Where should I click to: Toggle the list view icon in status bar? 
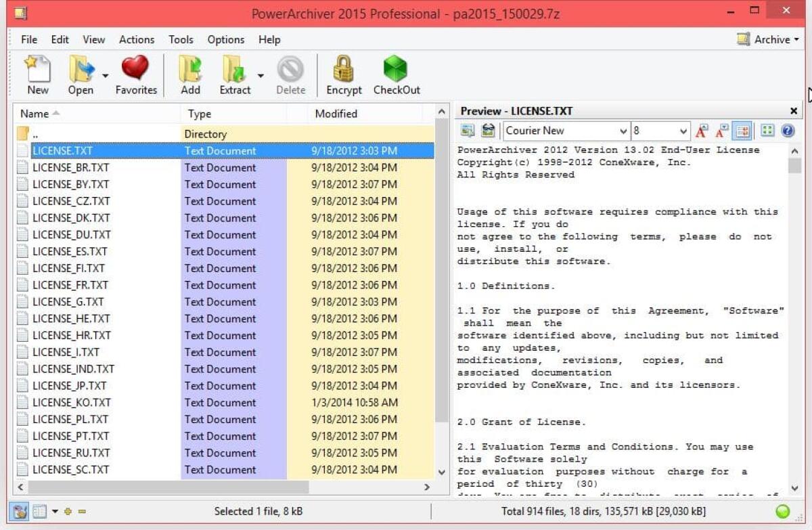39,511
